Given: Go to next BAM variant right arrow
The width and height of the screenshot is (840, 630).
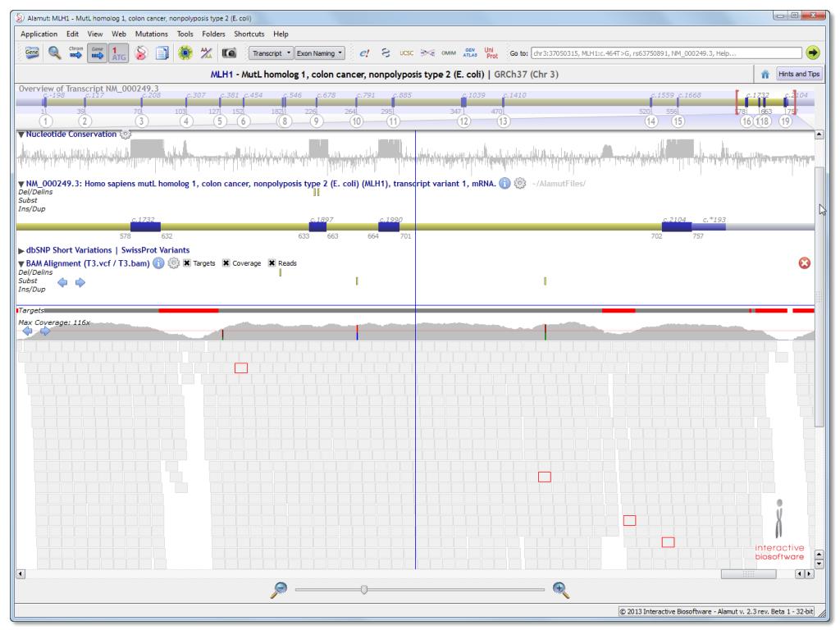Looking at the screenshot, I should pyautogui.click(x=80, y=282).
